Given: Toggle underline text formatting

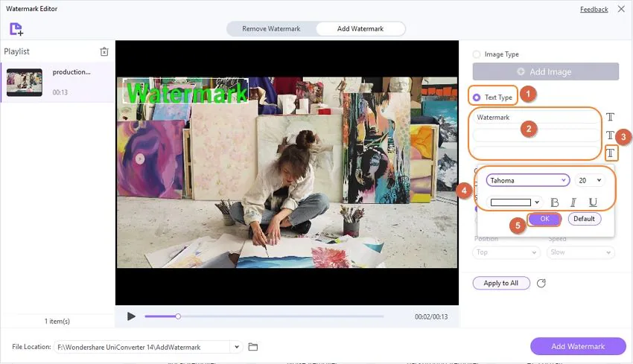Looking at the screenshot, I should [593, 202].
